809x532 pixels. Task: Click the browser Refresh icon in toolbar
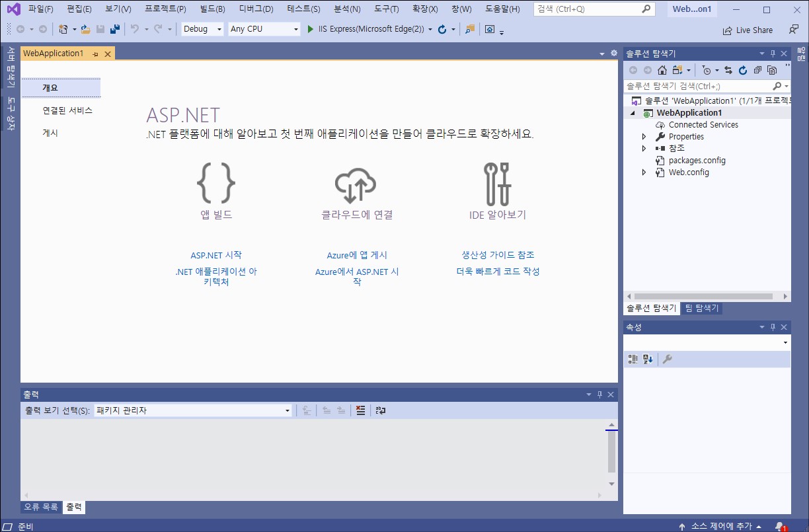(442, 29)
